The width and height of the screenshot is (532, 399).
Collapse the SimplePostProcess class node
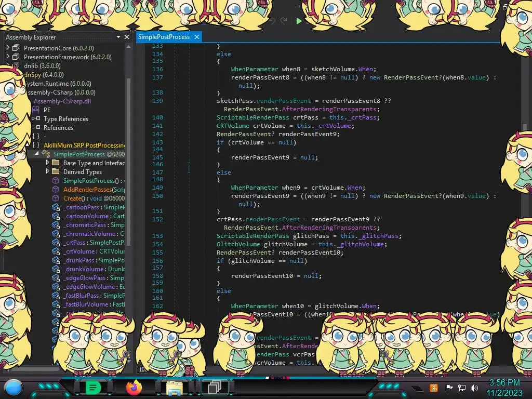click(37, 153)
